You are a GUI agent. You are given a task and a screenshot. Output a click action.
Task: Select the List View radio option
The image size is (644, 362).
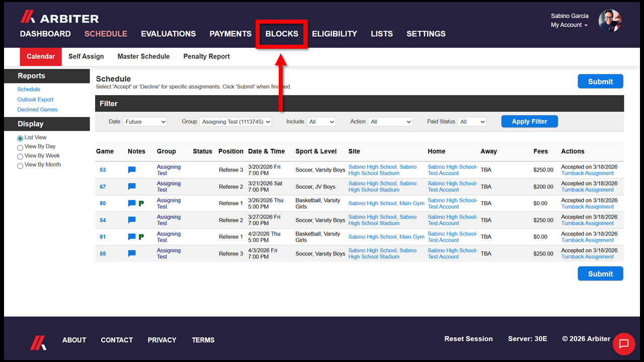coord(20,138)
